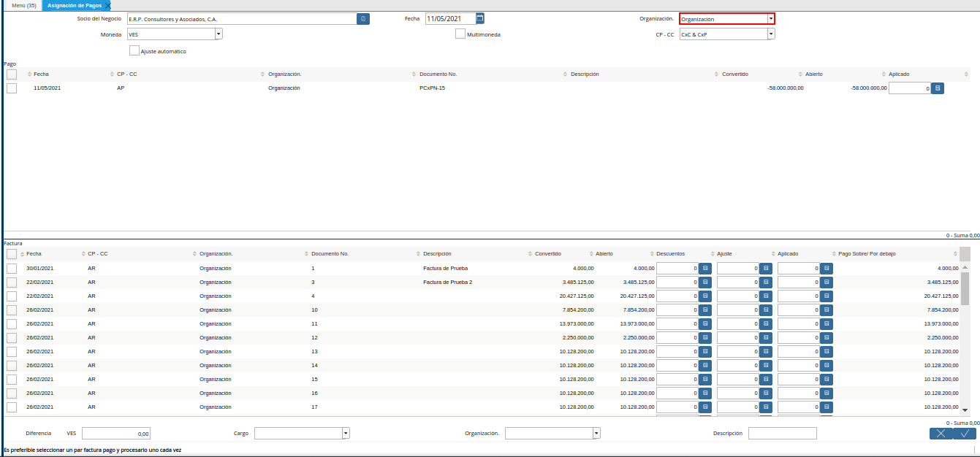The width and height of the screenshot is (980, 457).
Task: Switch to the Menú (35) tab
Action: click(x=24, y=5)
